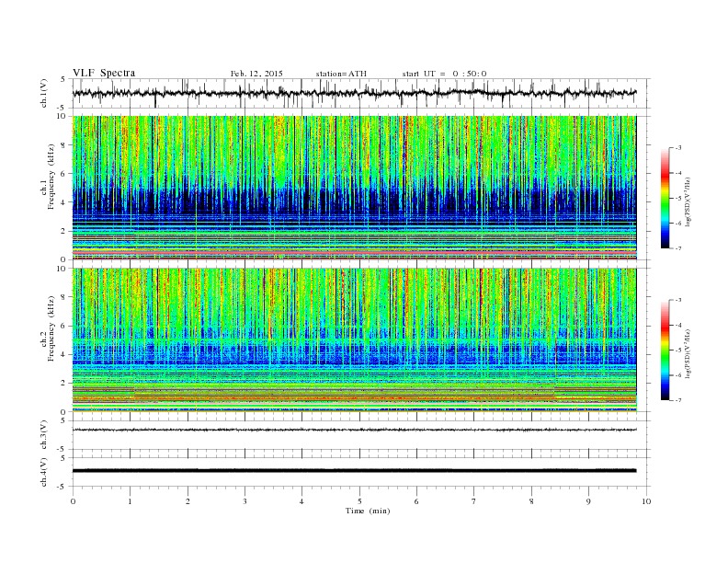This screenshot has height=563, width=728.
Task: Click the "-3" tick on ch.2 color bar
Action: pos(677,300)
